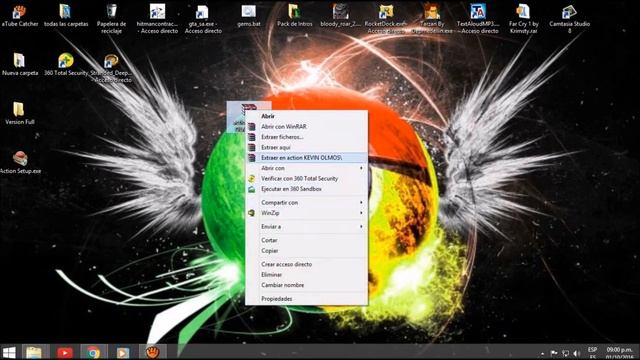Image resolution: width=640 pixels, height=360 pixels.
Task: Select the bloody_roar_2 desktop icon
Action: (x=340, y=16)
